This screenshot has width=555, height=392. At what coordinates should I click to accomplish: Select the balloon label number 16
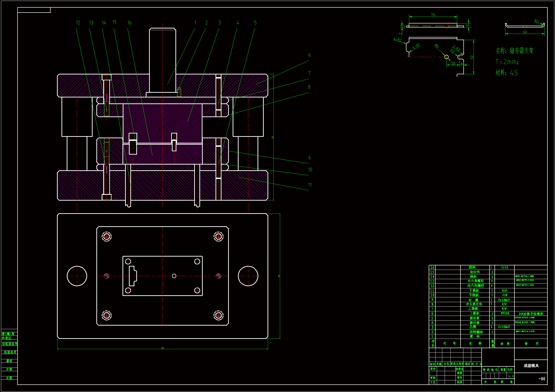[x=130, y=23]
